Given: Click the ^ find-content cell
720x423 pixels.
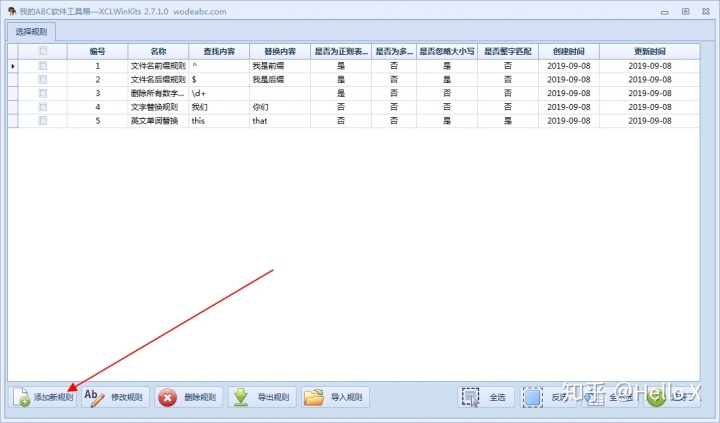Looking at the screenshot, I should pyautogui.click(x=219, y=66).
